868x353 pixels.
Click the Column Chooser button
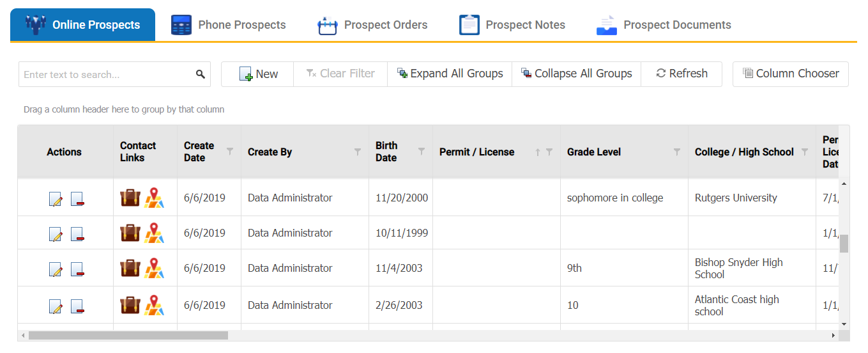tap(791, 74)
